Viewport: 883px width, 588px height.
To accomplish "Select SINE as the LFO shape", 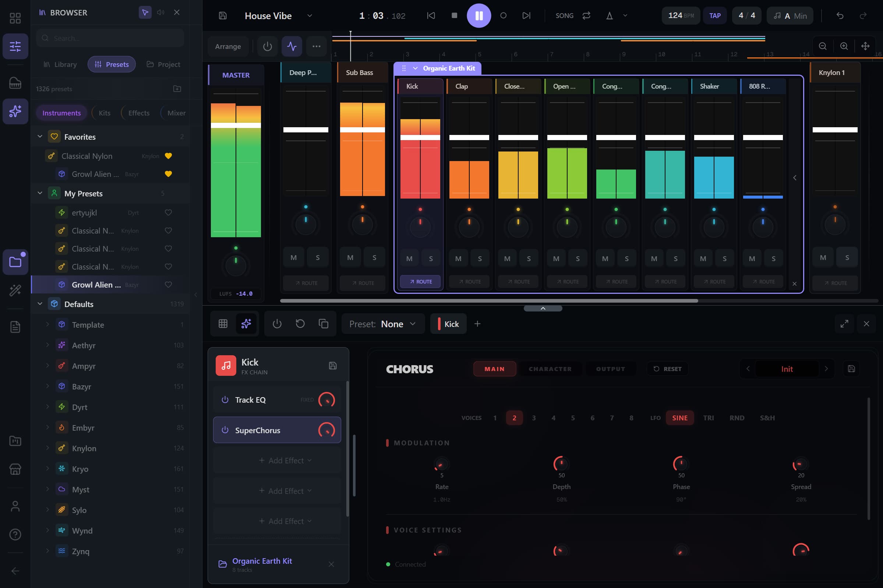I will click(x=679, y=417).
